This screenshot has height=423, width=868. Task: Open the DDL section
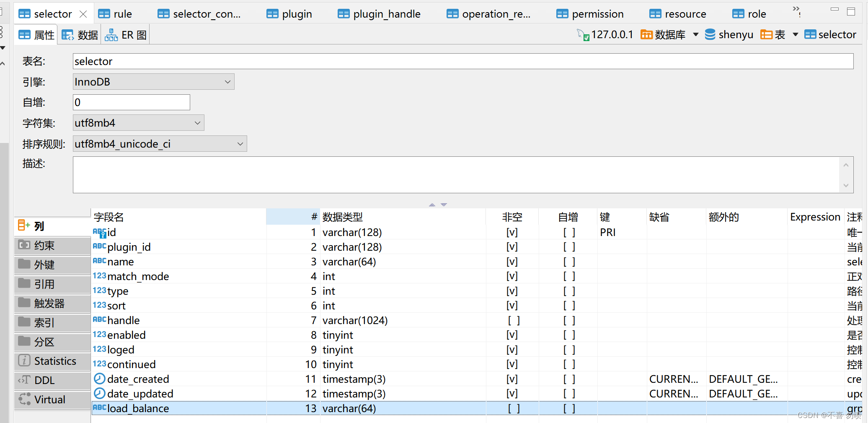(x=52, y=380)
